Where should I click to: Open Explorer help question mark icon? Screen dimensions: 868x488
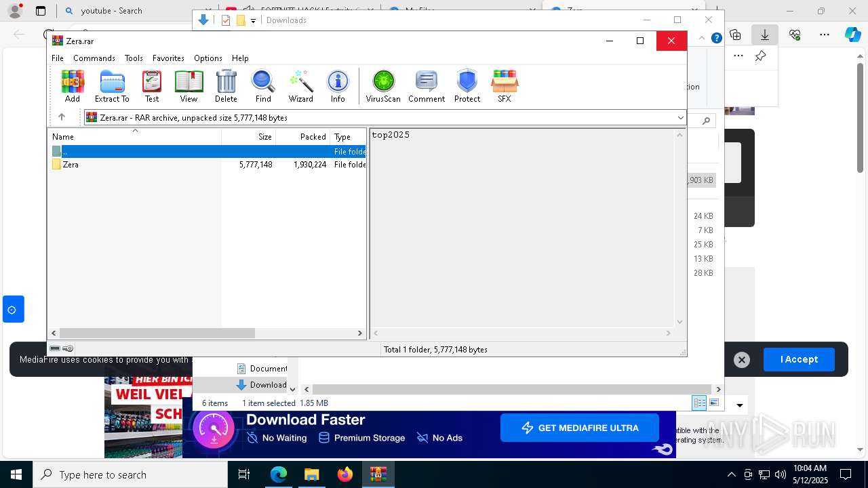(716, 38)
